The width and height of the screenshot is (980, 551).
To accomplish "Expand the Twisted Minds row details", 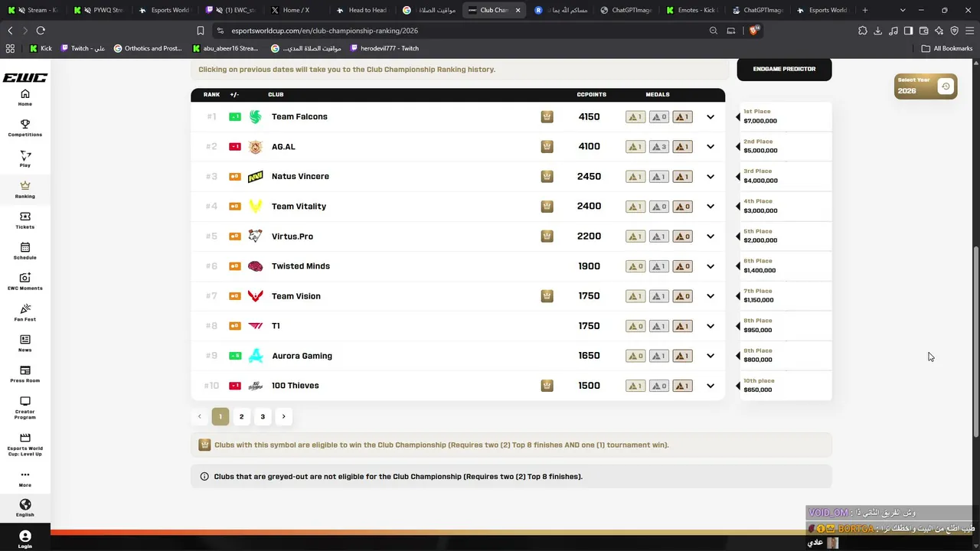I will (x=710, y=266).
